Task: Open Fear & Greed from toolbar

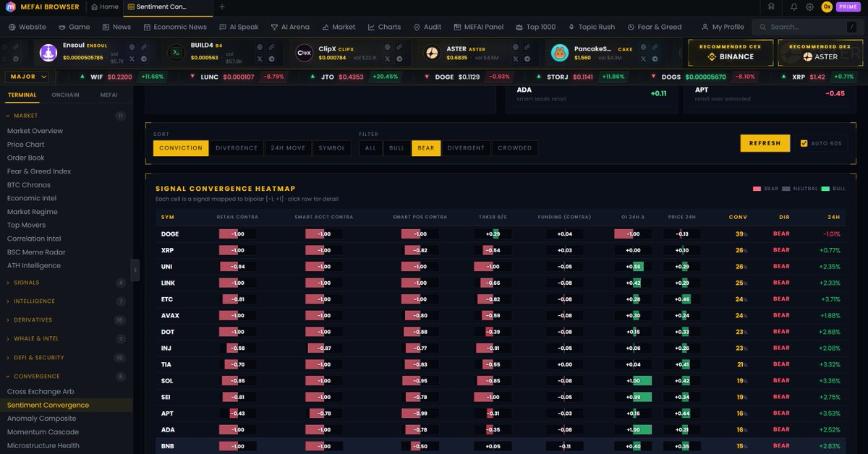Action: tap(653, 27)
